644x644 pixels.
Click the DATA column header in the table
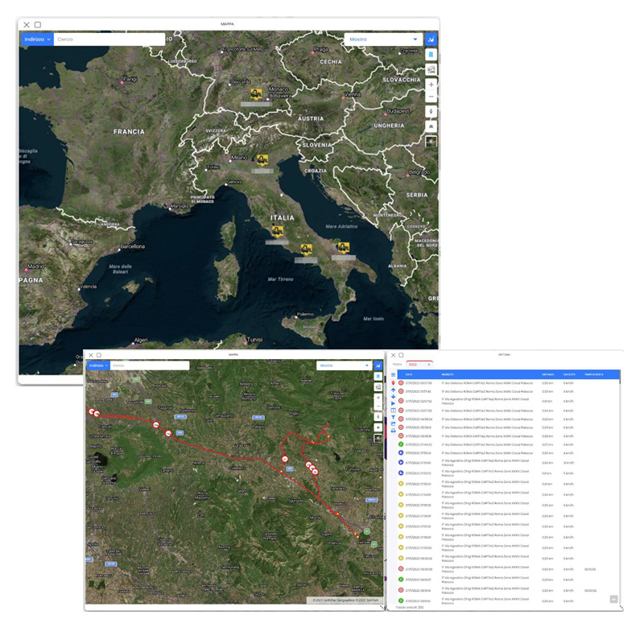click(x=409, y=374)
